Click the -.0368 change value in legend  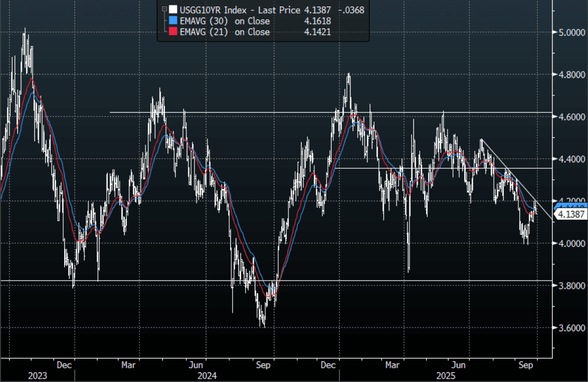click(352, 9)
